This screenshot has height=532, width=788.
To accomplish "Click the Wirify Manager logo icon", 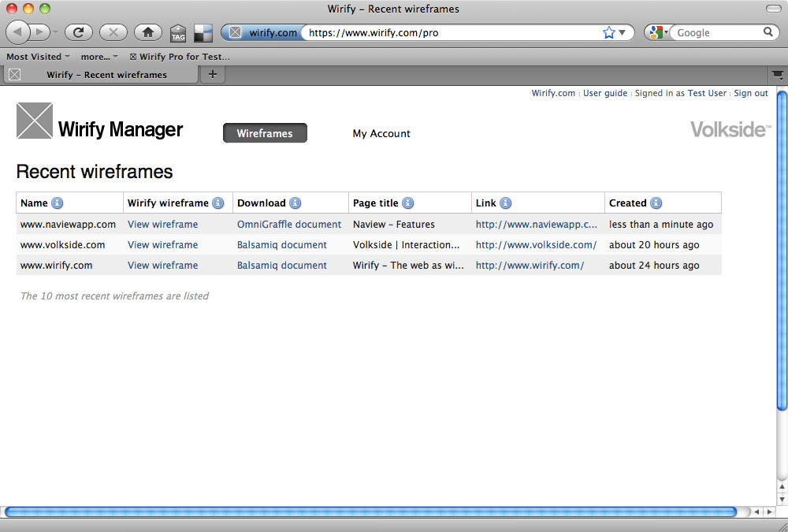I will [x=35, y=121].
